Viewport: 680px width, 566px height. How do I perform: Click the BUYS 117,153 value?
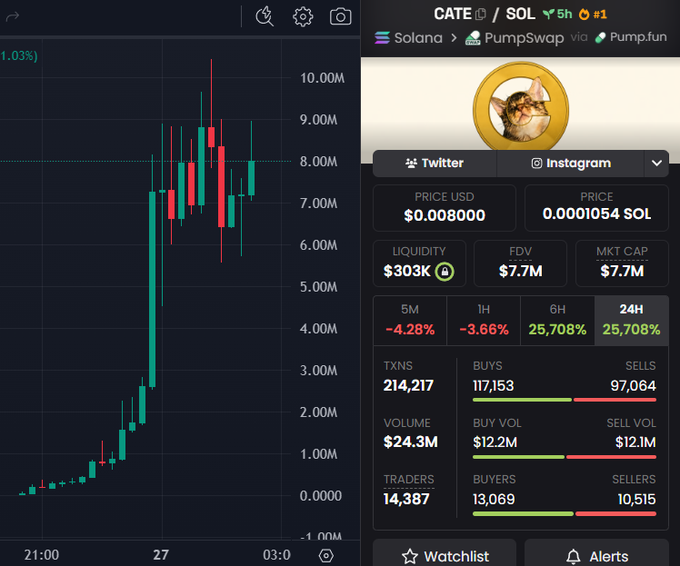click(x=493, y=386)
